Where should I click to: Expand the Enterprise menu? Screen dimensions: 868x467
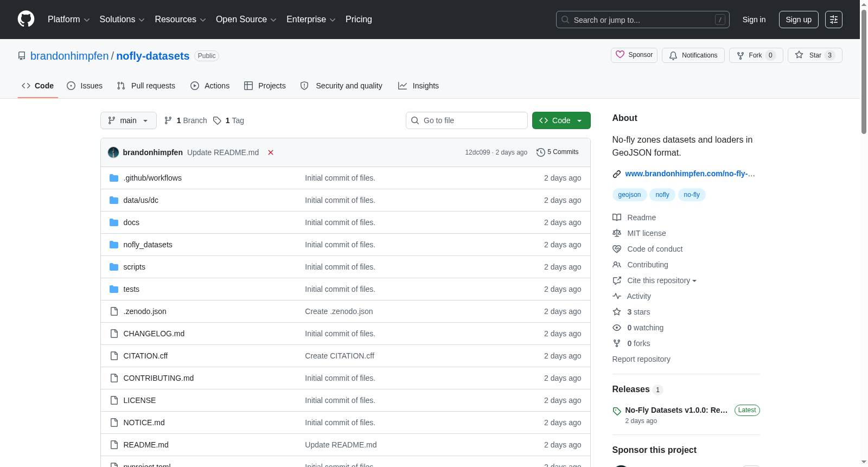311,20
